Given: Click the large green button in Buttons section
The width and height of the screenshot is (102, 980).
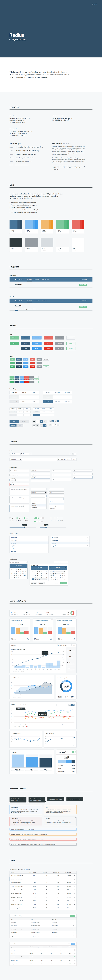Looking at the screenshot, I should coord(14,338).
